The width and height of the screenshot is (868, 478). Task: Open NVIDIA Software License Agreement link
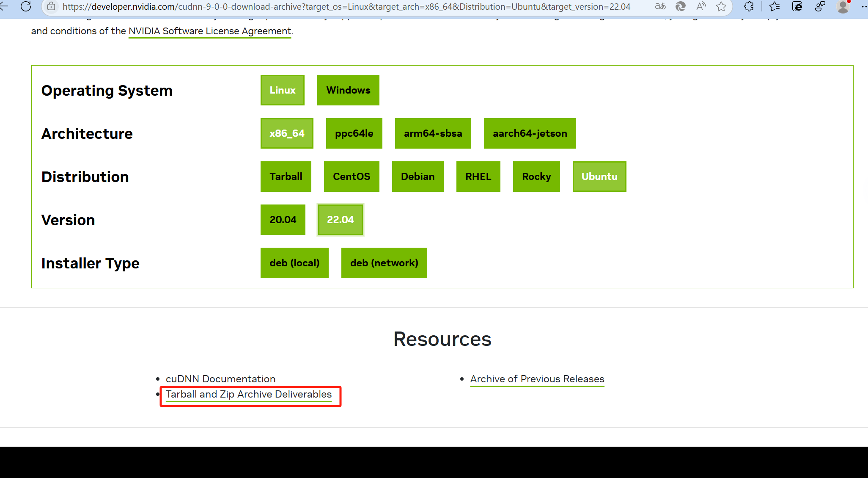pos(209,31)
